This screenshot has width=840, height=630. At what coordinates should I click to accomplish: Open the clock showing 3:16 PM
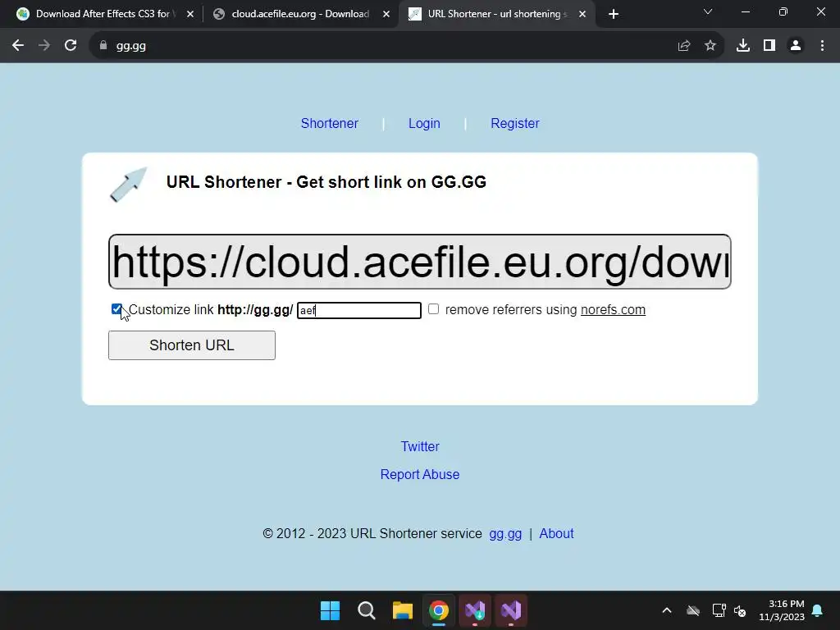(x=782, y=610)
